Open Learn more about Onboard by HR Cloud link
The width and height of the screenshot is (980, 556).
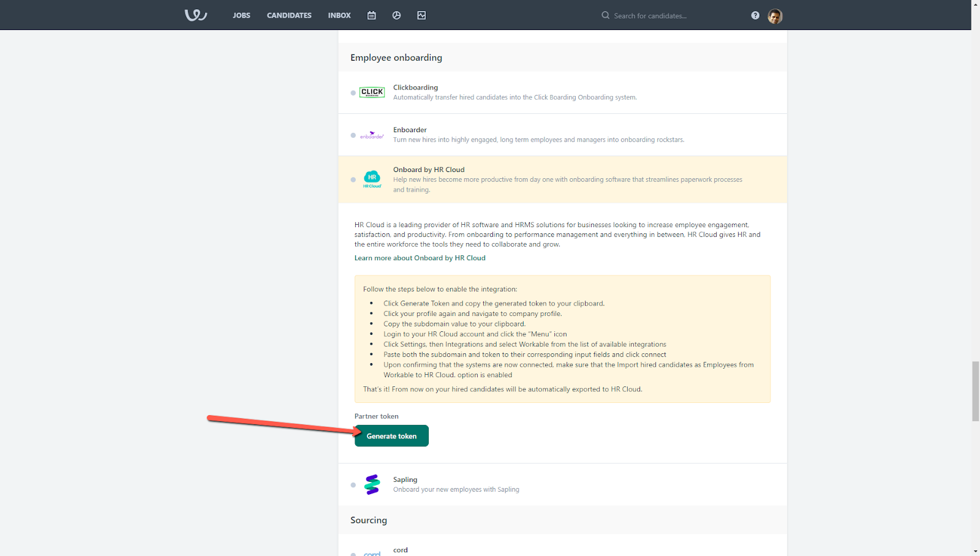click(420, 258)
